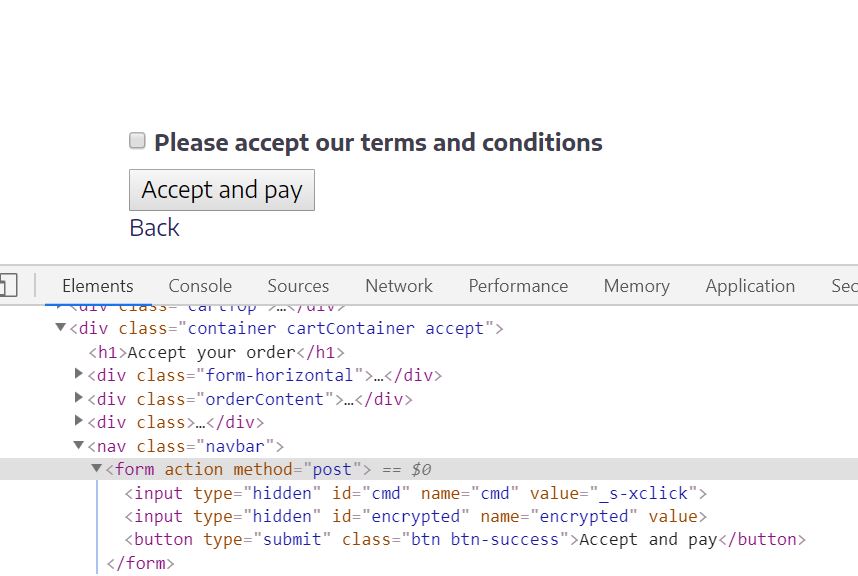Select the hidden cmd input node
Viewport: 858px width, 576px height.
pyautogui.click(x=416, y=493)
